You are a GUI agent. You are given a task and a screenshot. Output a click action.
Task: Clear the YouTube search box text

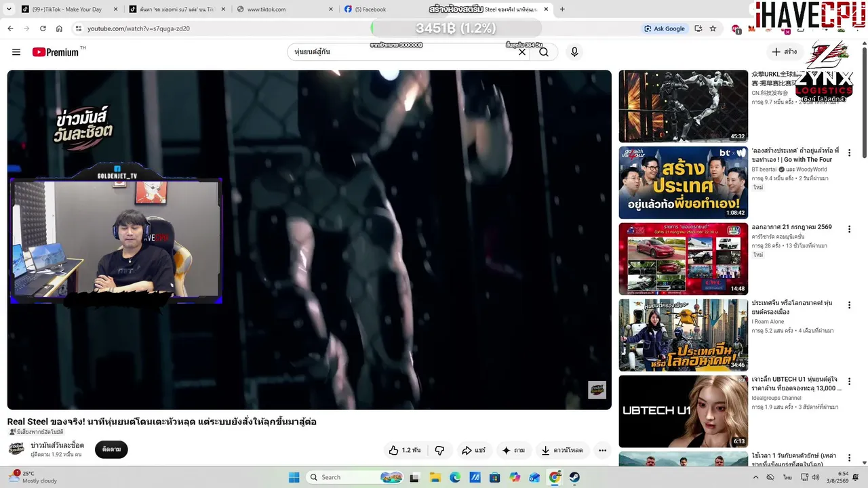click(522, 52)
